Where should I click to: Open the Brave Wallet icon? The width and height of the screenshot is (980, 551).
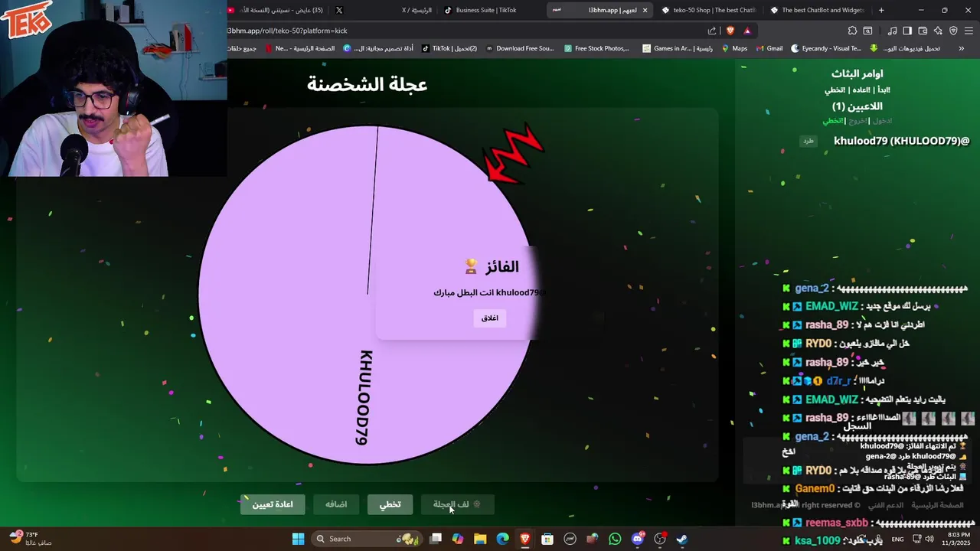[x=923, y=31]
